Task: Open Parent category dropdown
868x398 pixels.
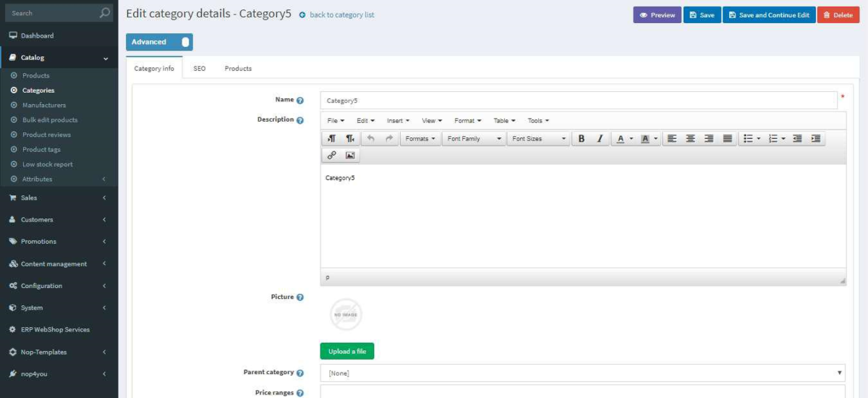Action: click(583, 373)
